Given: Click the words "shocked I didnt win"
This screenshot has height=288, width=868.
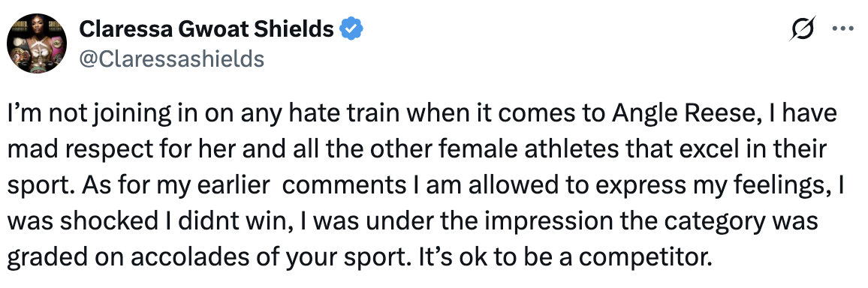Looking at the screenshot, I should (x=175, y=221).
